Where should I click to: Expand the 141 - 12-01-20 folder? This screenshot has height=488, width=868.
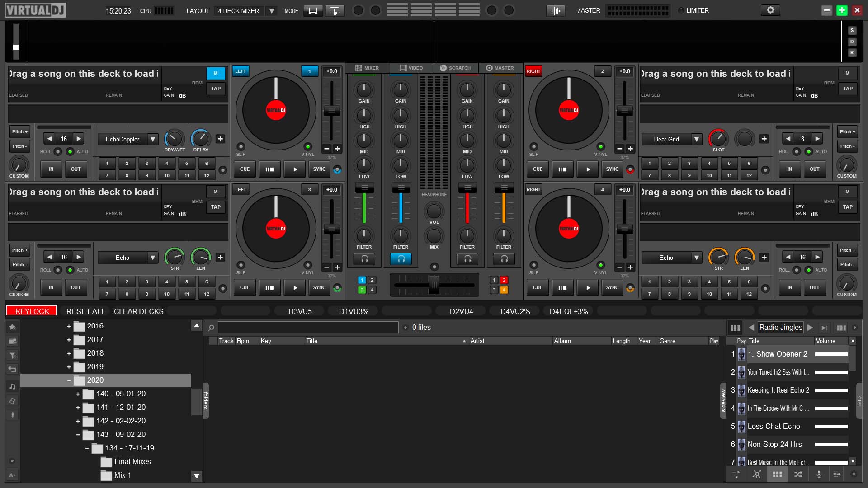[x=78, y=408]
